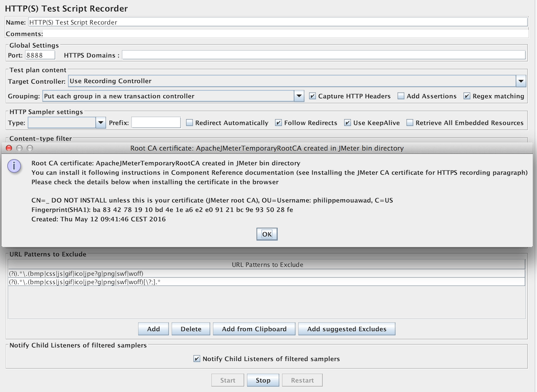Viewport: 537px width, 392px height.
Task: Enable Redirect Automatically option
Action: point(189,122)
